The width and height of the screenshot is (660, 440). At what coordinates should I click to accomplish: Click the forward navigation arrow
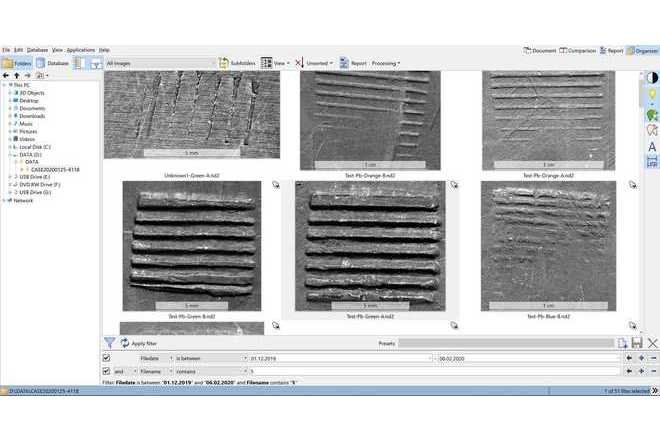(x=27, y=76)
